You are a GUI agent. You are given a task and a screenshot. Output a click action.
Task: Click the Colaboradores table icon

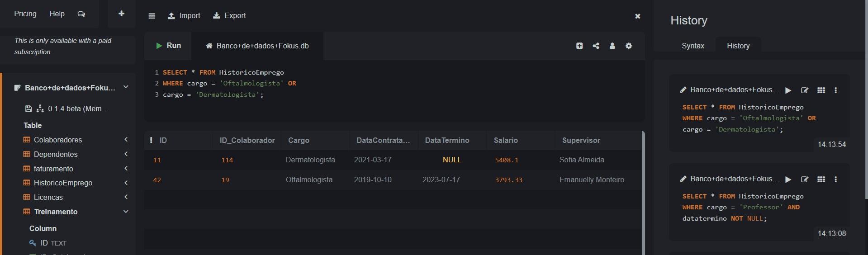click(x=27, y=140)
